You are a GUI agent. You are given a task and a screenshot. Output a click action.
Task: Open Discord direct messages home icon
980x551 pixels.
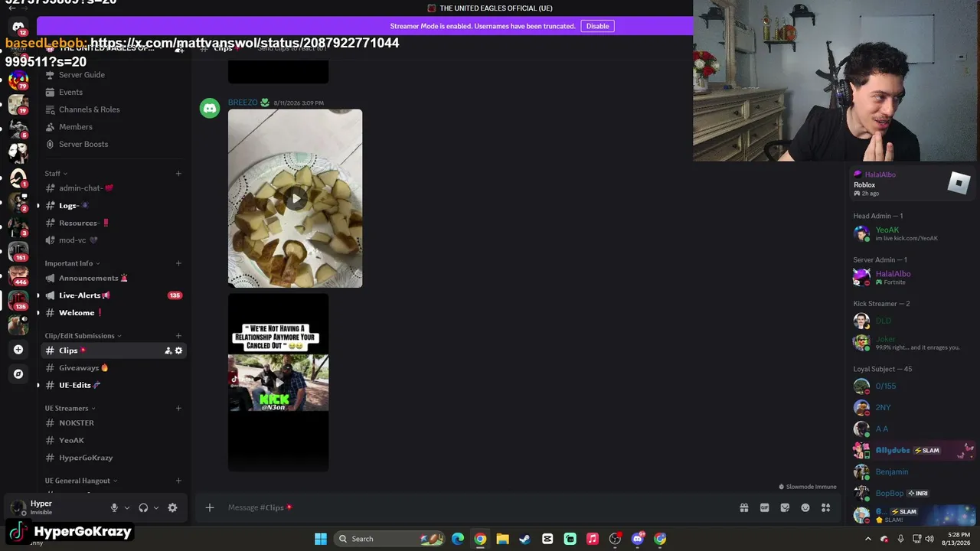(18, 27)
